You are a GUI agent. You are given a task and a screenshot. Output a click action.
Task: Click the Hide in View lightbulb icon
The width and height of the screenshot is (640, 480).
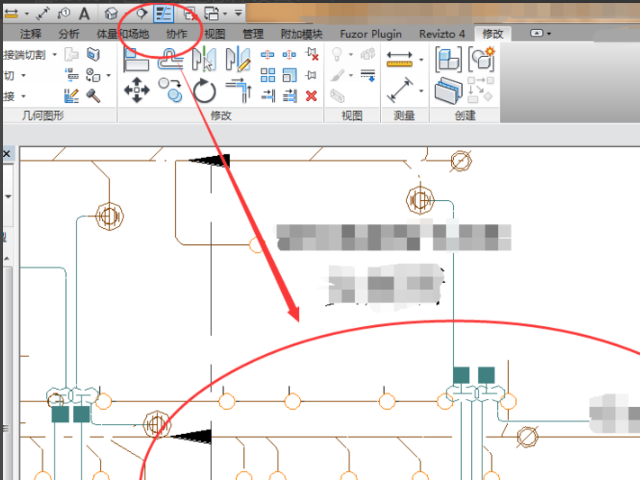tap(337, 54)
